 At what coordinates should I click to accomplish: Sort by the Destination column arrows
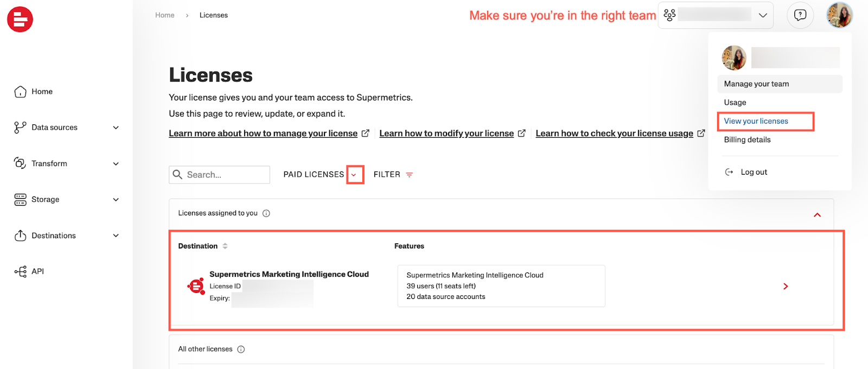225,246
